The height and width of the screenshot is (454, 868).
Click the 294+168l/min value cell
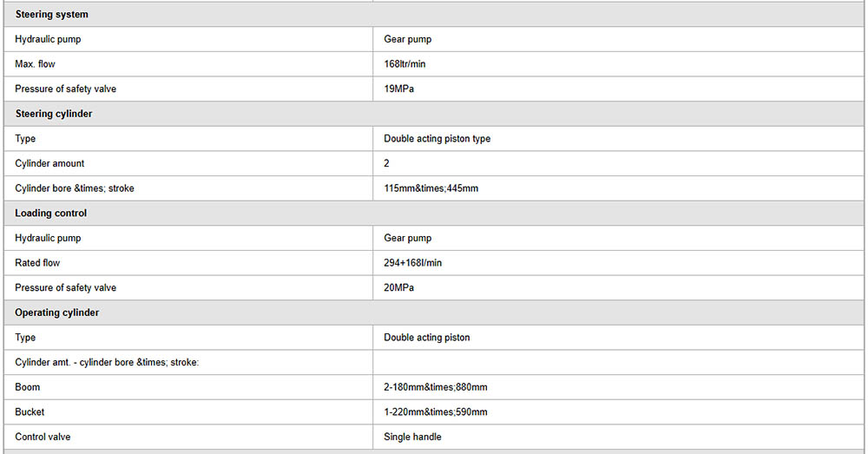pos(413,263)
